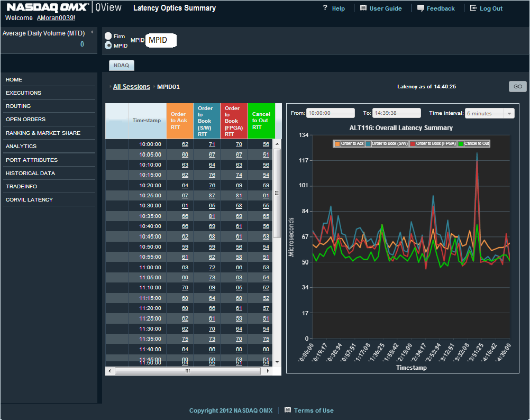Image resolution: width=530 pixels, height=420 pixels.
Task: Click the From time input field
Action: click(x=331, y=113)
